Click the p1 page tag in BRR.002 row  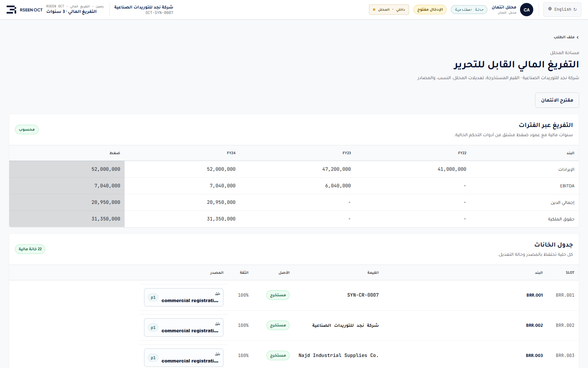pyautogui.click(x=153, y=328)
